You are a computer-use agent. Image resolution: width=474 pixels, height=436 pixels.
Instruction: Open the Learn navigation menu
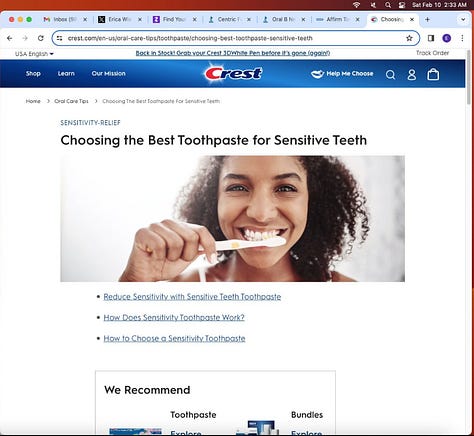(x=66, y=74)
